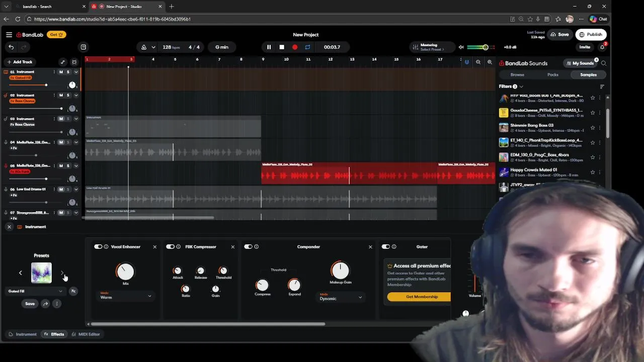This screenshot has width=644, height=362.
Task: Change the 128 bpm tempo field
Action: [171, 47]
